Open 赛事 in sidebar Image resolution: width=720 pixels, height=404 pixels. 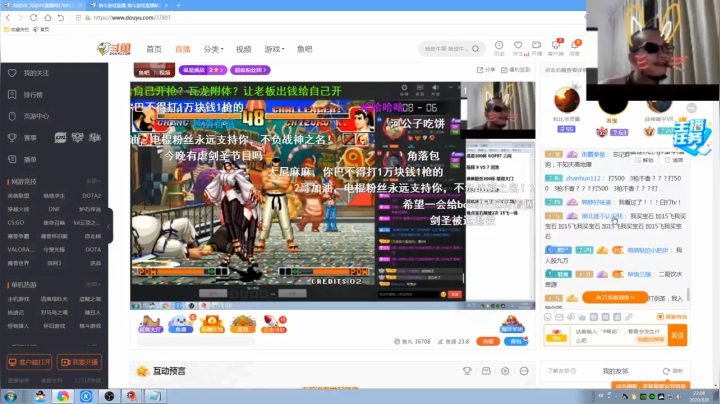pos(30,138)
